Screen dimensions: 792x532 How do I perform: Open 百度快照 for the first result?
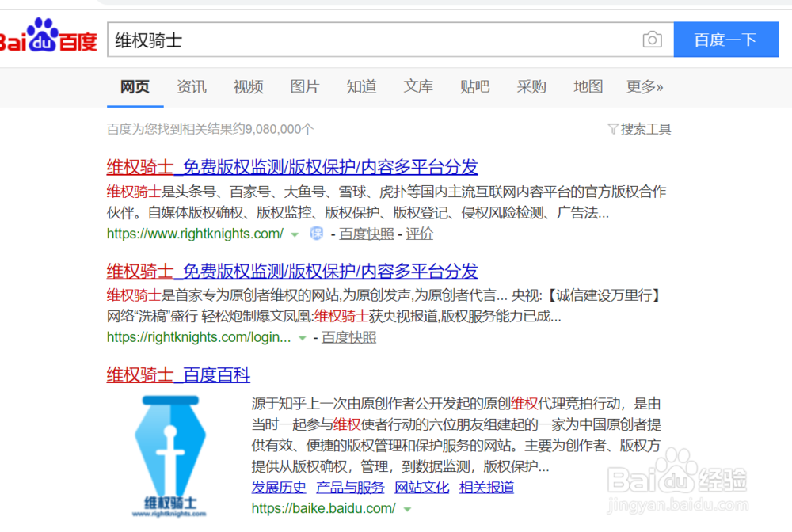click(366, 234)
